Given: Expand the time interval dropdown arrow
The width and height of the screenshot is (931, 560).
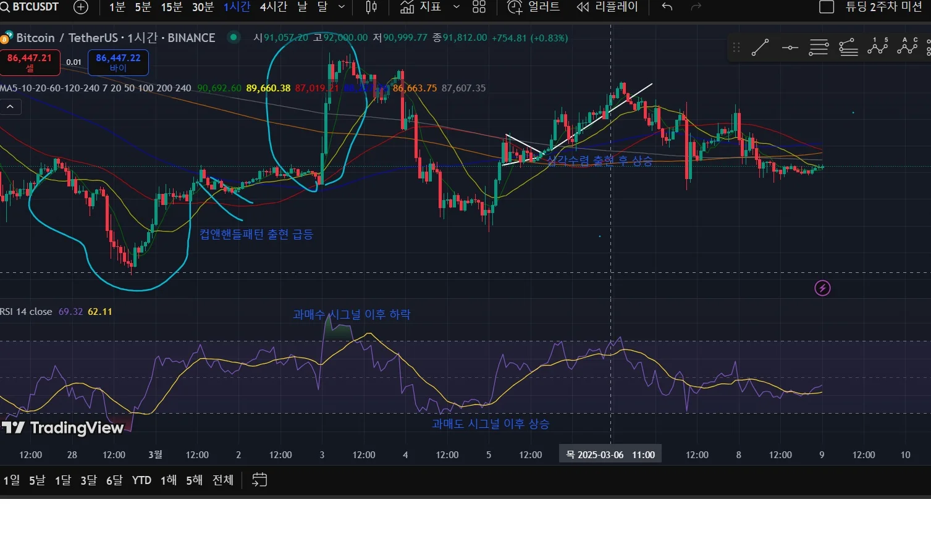Looking at the screenshot, I should pyautogui.click(x=342, y=7).
